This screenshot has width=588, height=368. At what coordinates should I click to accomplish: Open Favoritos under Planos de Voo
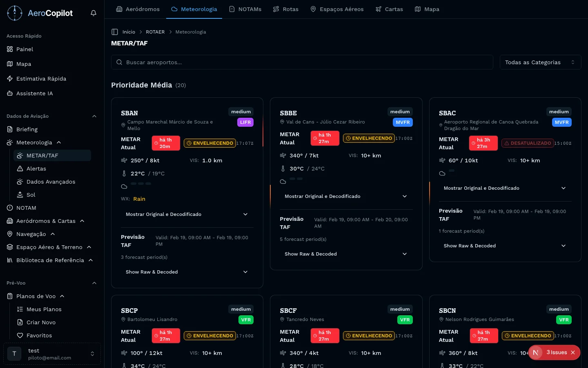point(39,335)
